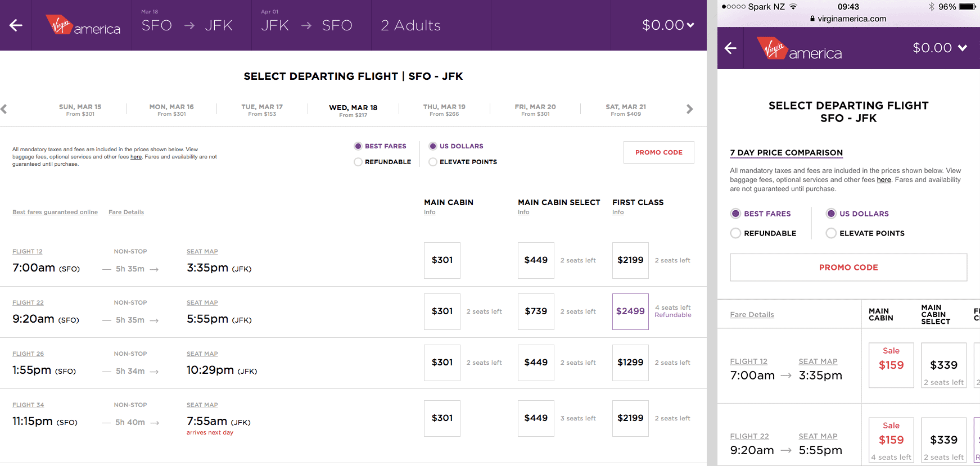Screen dimensions: 980x466
Task: Select desktop Elevate Points radio button
Action: pyautogui.click(x=433, y=162)
